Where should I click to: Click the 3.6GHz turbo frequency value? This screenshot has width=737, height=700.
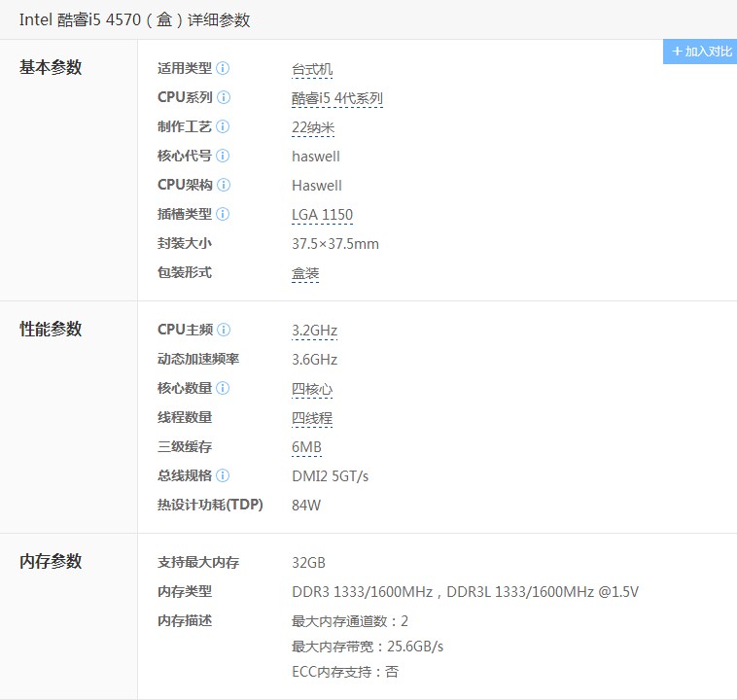pyautogui.click(x=314, y=360)
